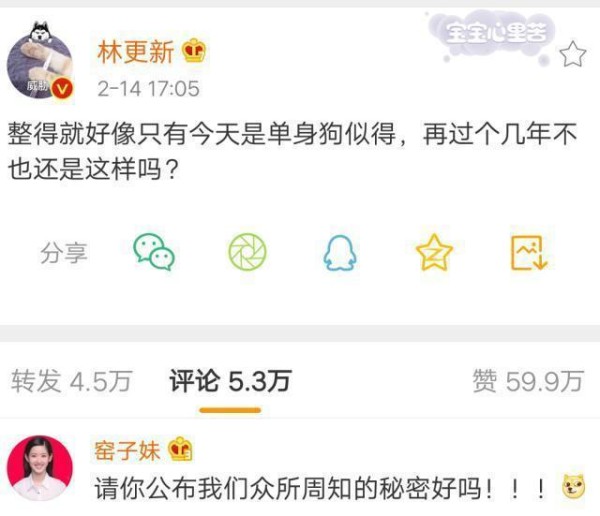Viewport: 600px width, 516px height.
Task: Toggle the favorite star on post
Action: [x=572, y=54]
